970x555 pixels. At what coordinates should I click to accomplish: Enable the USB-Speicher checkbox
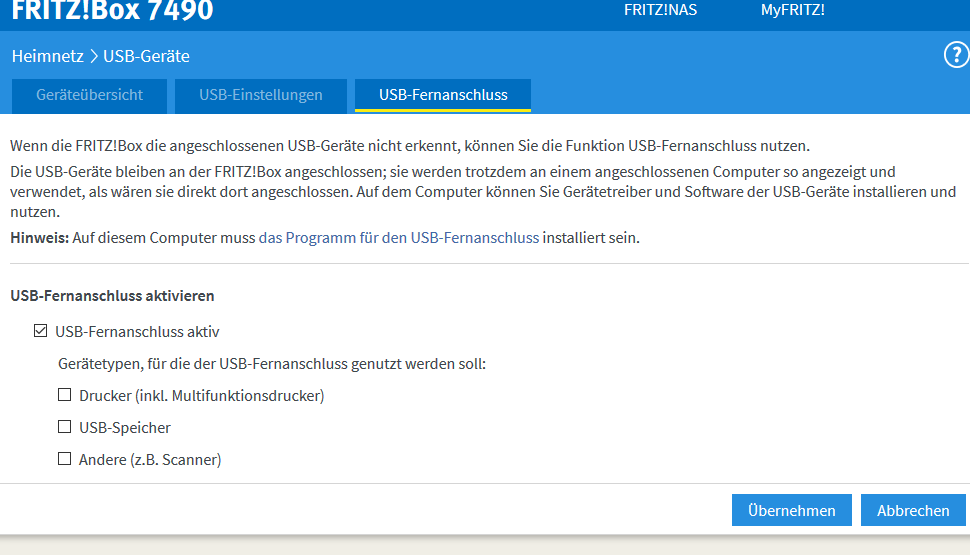[64, 427]
